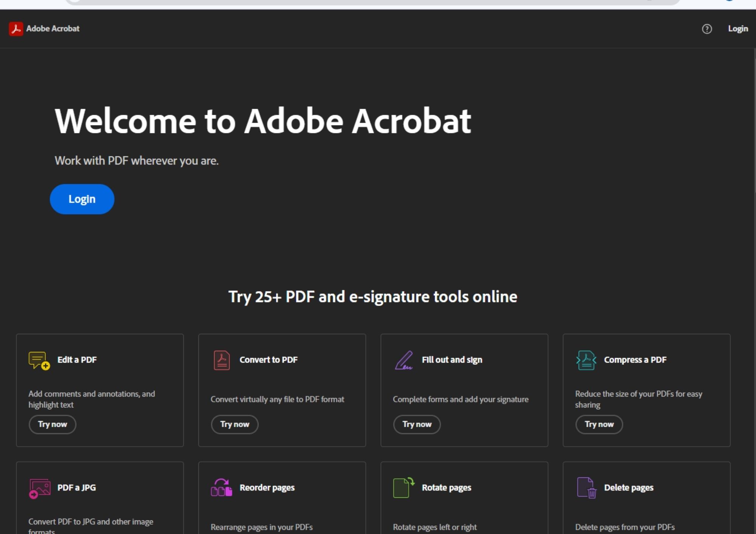Click 'Work with PDF wherever you are.' text
The image size is (756, 534).
(137, 161)
